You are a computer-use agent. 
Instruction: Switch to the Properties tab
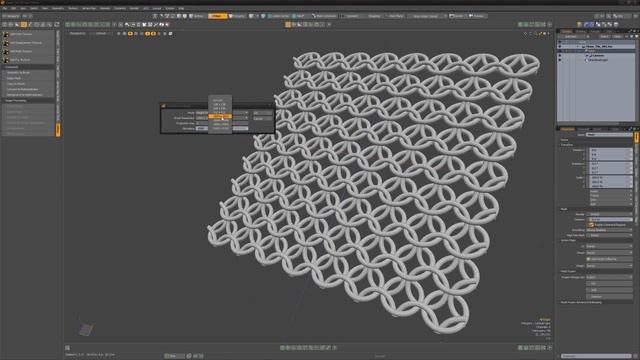click(568, 129)
